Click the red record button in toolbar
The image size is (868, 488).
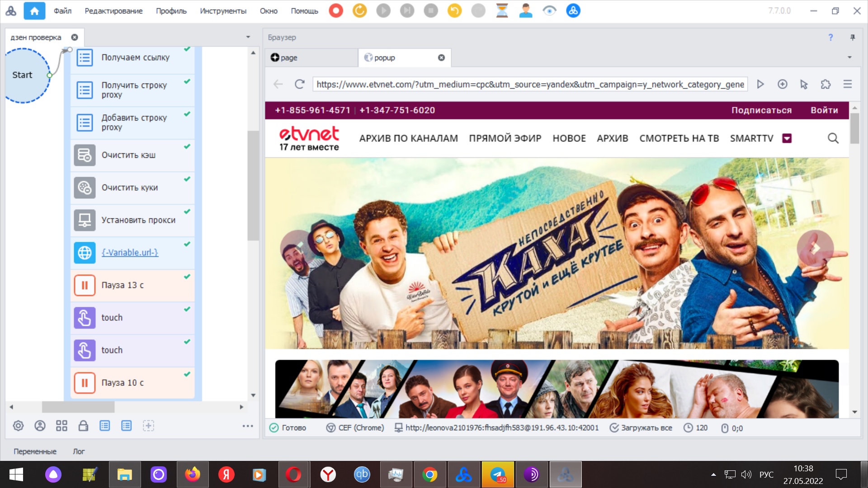click(336, 10)
